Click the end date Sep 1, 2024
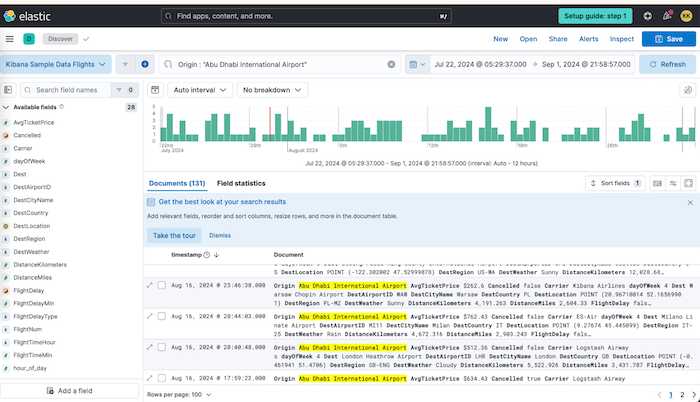Image resolution: width=700 pixels, height=402 pixels. tap(586, 64)
